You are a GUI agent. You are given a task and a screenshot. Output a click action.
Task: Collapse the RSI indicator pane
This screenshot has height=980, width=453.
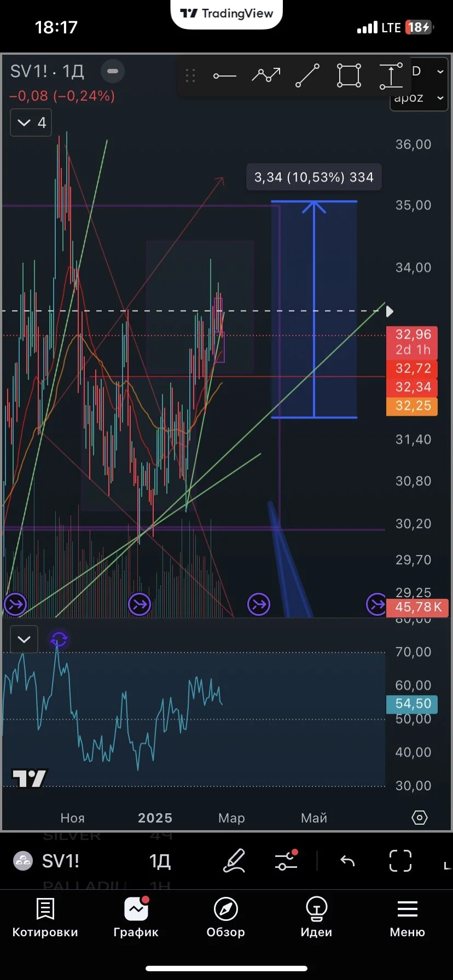coord(24,639)
